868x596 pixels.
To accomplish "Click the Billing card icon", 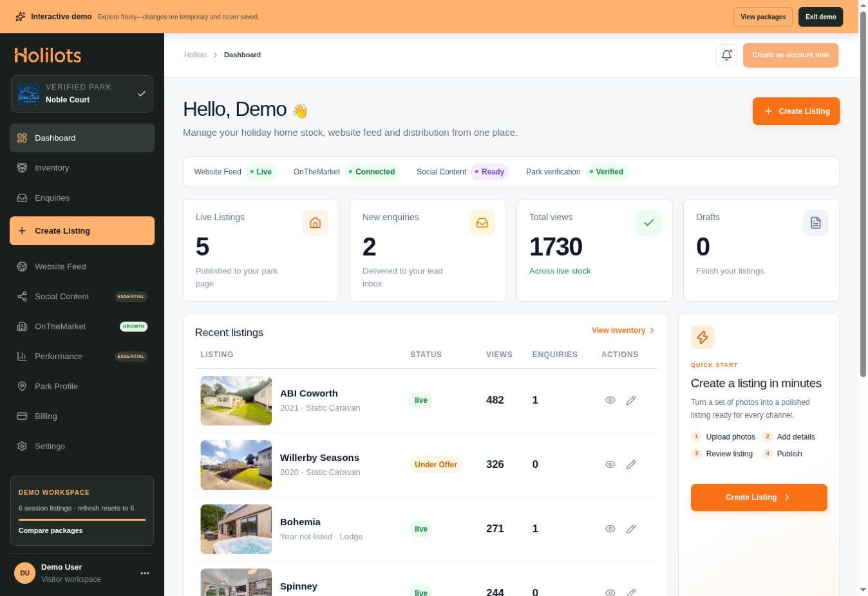I will pos(22,416).
